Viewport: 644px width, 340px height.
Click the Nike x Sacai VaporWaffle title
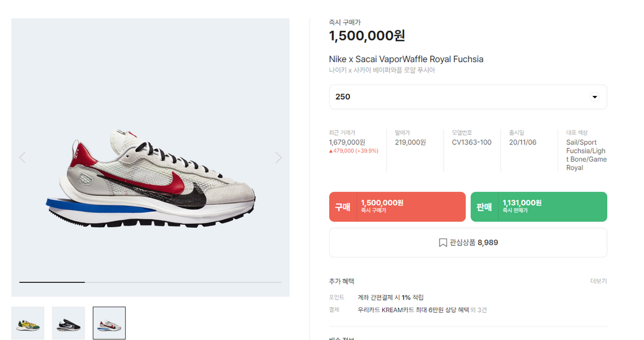[x=406, y=59]
